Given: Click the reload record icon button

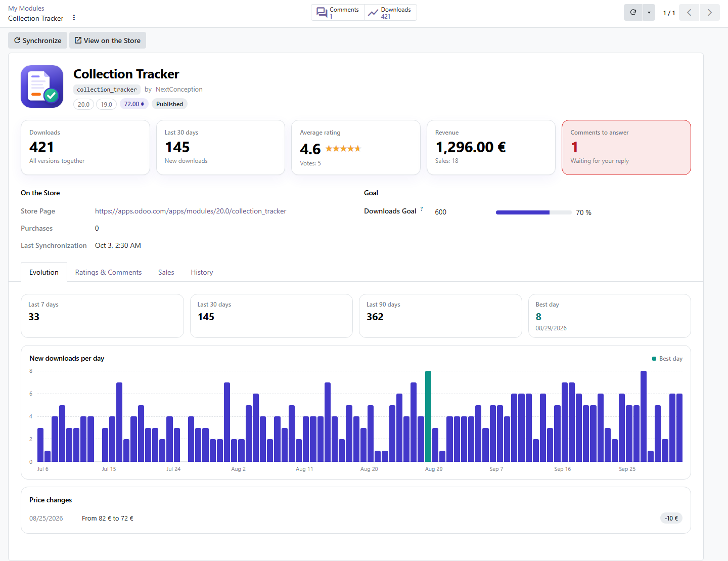Looking at the screenshot, I should coord(633,12).
